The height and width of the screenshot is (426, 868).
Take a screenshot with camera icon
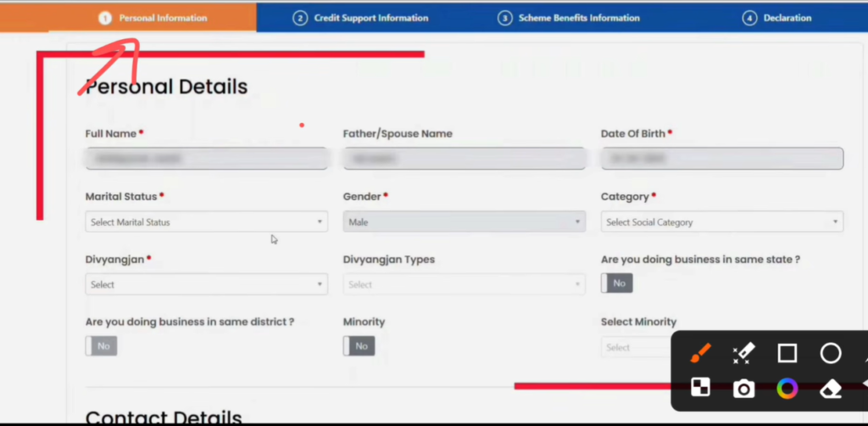pos(743,389)
